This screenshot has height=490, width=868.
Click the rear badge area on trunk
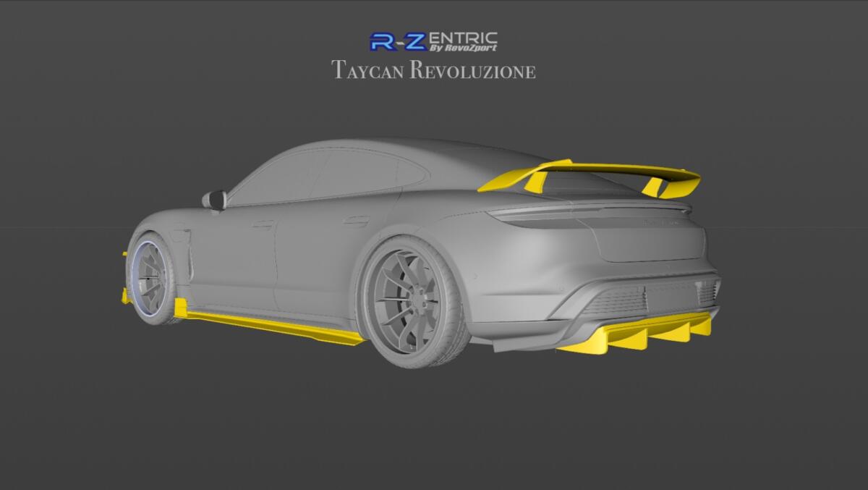coord(663,222)
